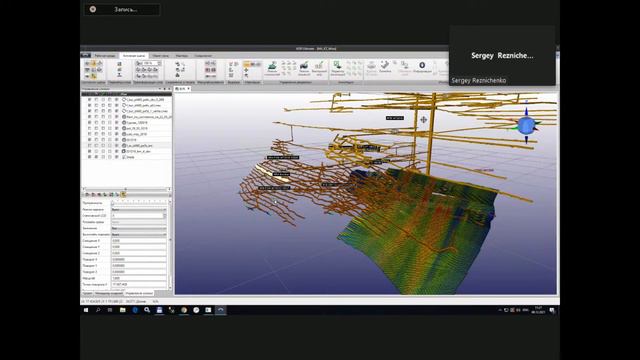Viewport: 640px width, 360px height.
Task: Toggle the first checkbox of the top scene row
Action: [89, 100]
